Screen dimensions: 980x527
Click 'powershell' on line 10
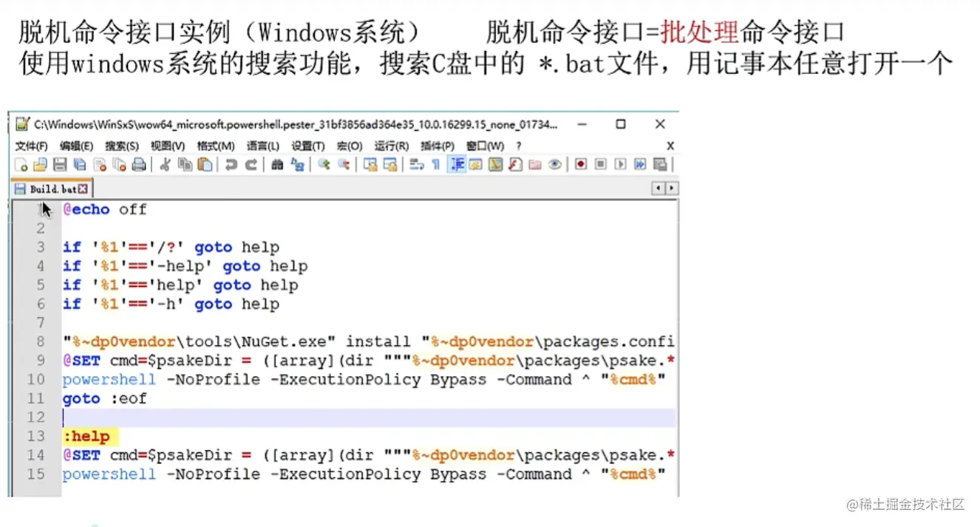tap(109, 380)
